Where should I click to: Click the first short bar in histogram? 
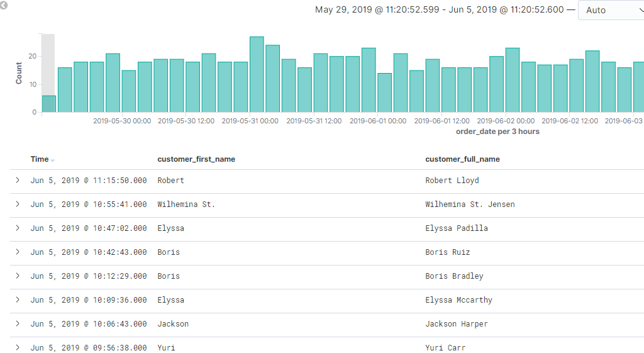pyautogui.click(x=49, y=104)
